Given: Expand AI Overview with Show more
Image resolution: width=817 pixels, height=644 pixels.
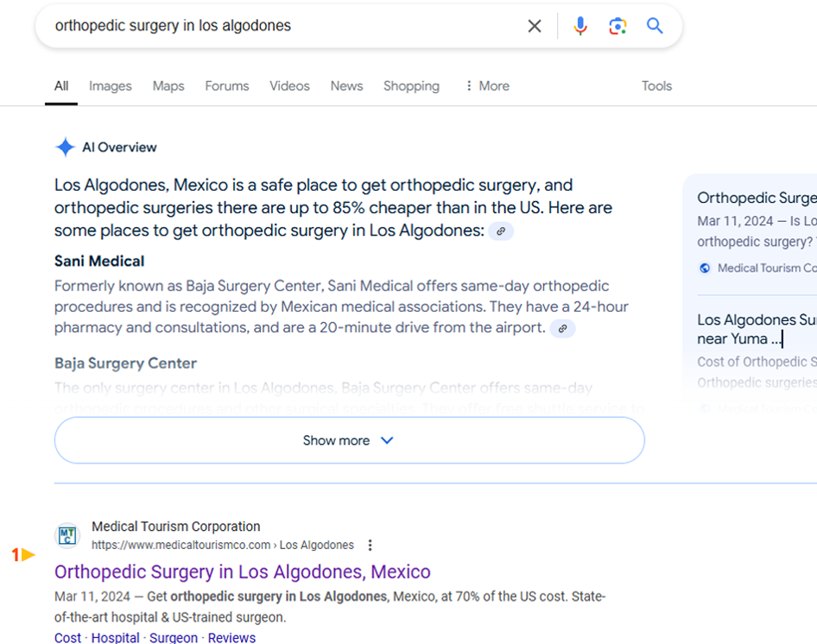Looking at the screenshot, I should (349, 440).
